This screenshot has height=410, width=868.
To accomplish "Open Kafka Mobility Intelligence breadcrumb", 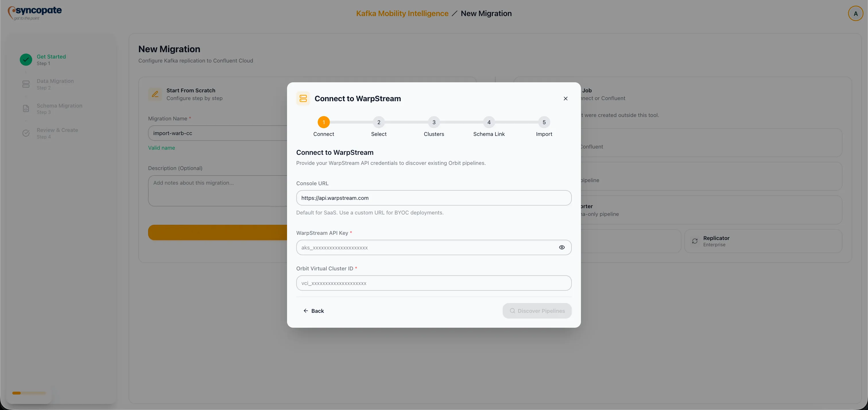I will (x=402, y=13).
